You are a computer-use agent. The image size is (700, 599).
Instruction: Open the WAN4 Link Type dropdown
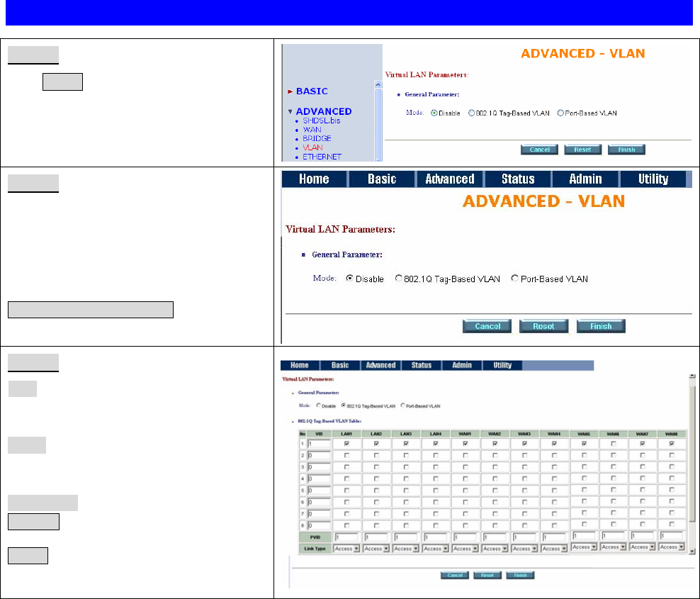point(554,549)
